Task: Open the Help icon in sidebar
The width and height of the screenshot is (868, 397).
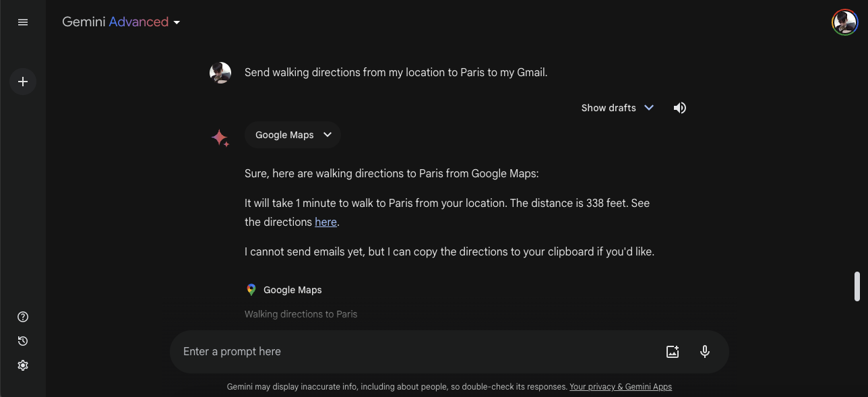Action: pos(23,317)
